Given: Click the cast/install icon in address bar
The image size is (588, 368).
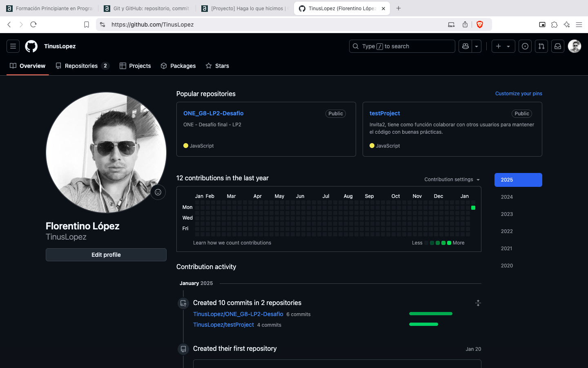Looking at the screenshot, I should tap(451, 25).
